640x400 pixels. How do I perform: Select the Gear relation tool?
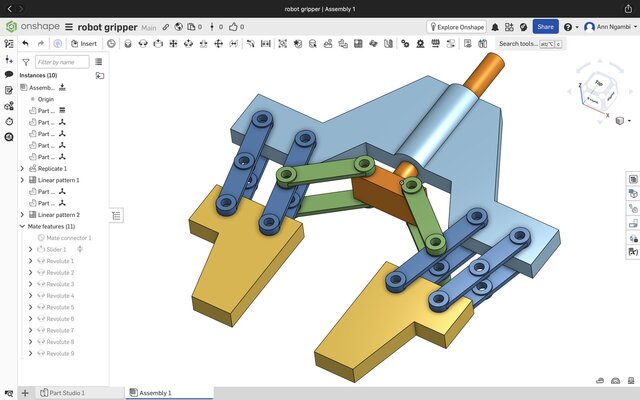[x=405, y=44]
